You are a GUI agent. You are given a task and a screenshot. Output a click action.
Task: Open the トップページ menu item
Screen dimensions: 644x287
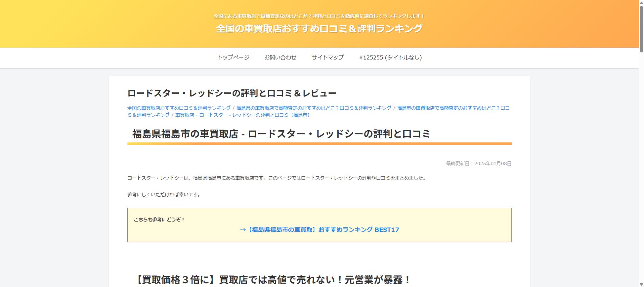tap(233, 58)
